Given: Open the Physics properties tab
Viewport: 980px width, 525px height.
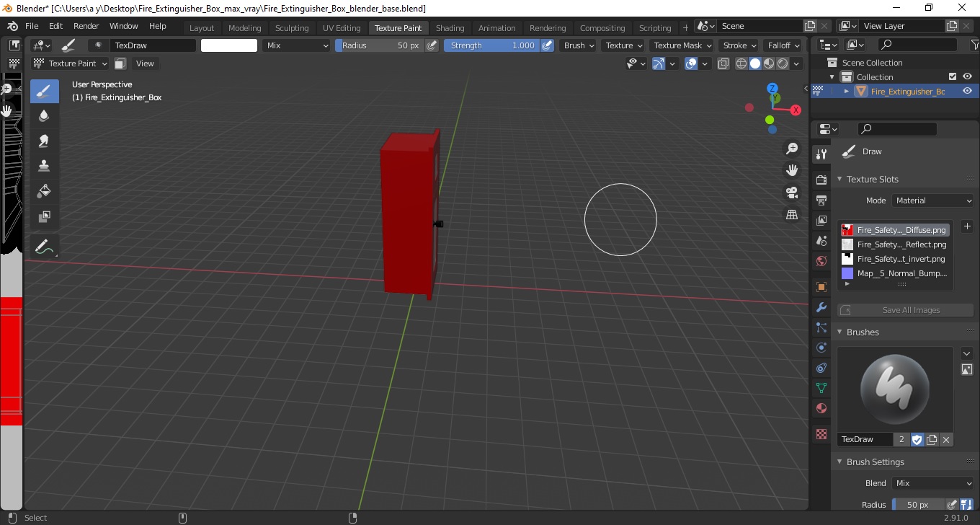Looking at the screenshot, I should (821, 348).
